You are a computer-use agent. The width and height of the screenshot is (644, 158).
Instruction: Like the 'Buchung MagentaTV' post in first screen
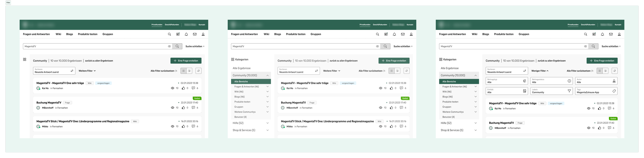coord(183,108)
